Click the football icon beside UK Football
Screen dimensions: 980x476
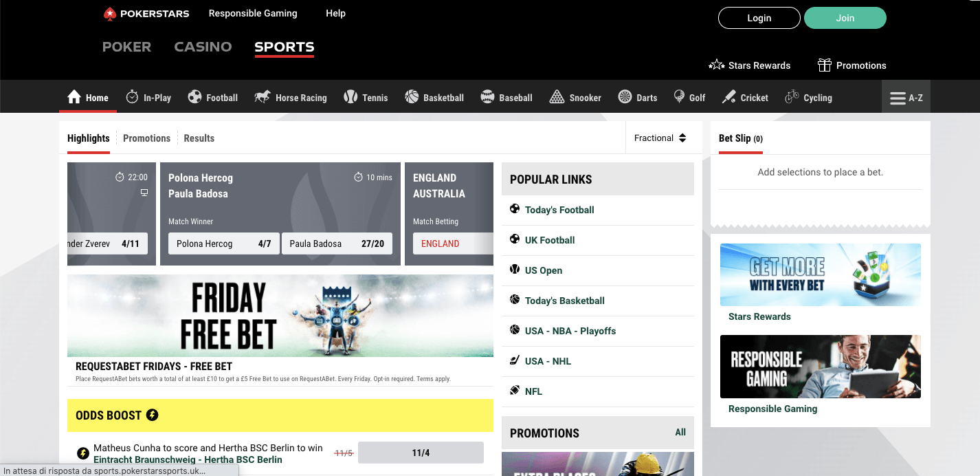(515, 239)
